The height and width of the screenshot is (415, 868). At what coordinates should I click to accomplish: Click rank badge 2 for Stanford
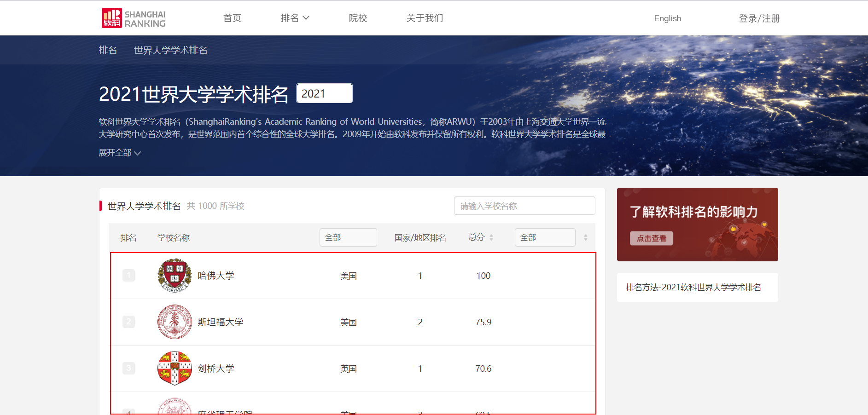[128, 322]
